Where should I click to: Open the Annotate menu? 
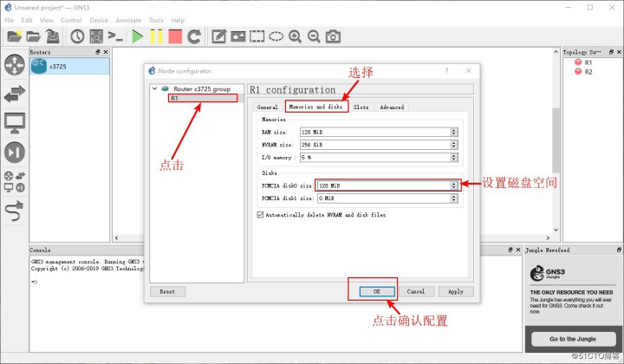coord(128,20)
